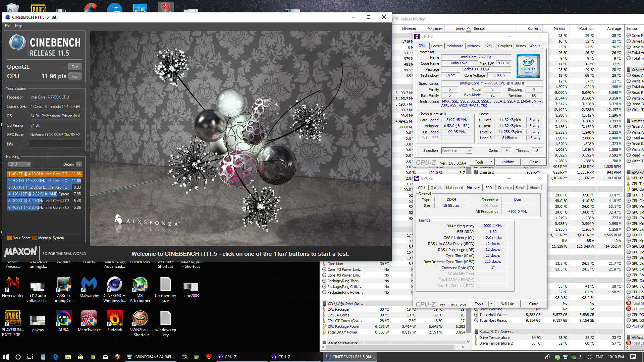Open the 'for memory size' text file
The width and height of the screenshot is (644, 362).
(x=165, y=290)
